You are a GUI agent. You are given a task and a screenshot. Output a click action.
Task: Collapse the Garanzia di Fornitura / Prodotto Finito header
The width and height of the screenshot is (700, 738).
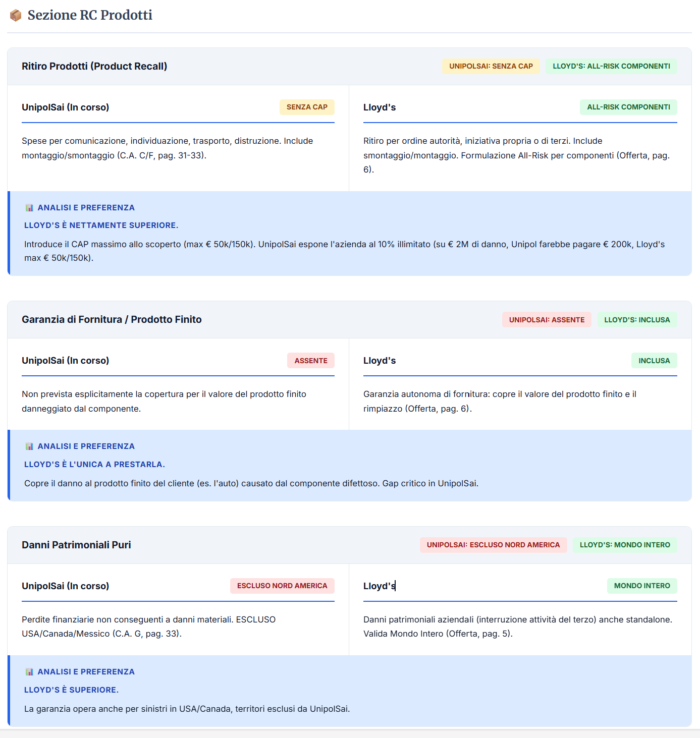pos(112,319)
